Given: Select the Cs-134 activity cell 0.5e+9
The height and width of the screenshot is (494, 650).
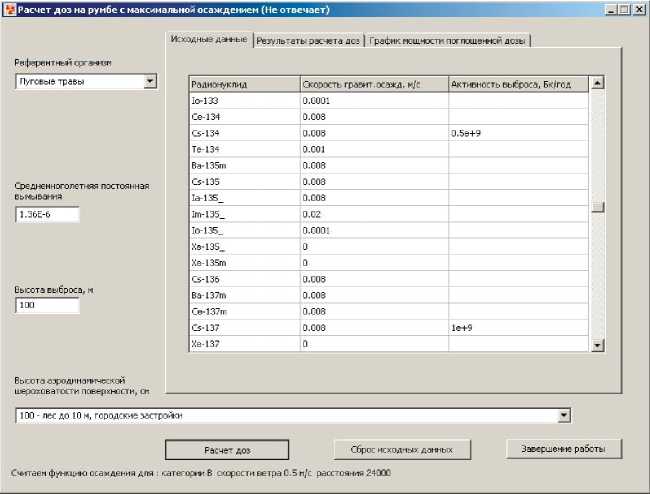Looking at the screenshot, I should (518, 133).
